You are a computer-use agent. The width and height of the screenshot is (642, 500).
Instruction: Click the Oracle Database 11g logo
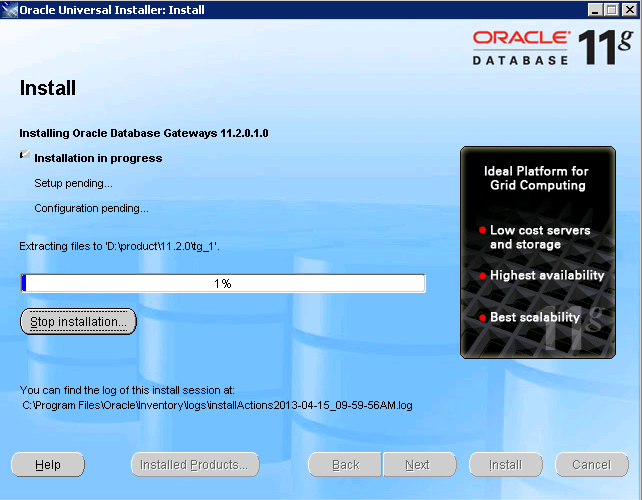(x=552, y=47)
